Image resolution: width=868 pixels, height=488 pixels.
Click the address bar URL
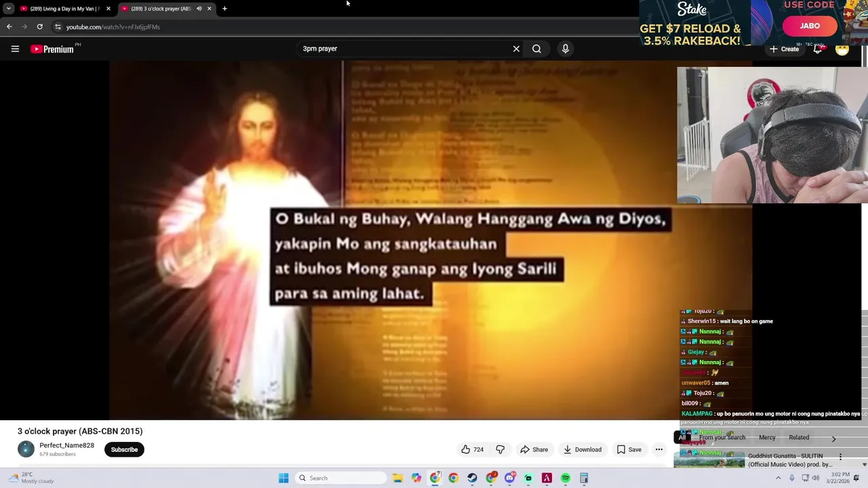(x=113, y=26)
